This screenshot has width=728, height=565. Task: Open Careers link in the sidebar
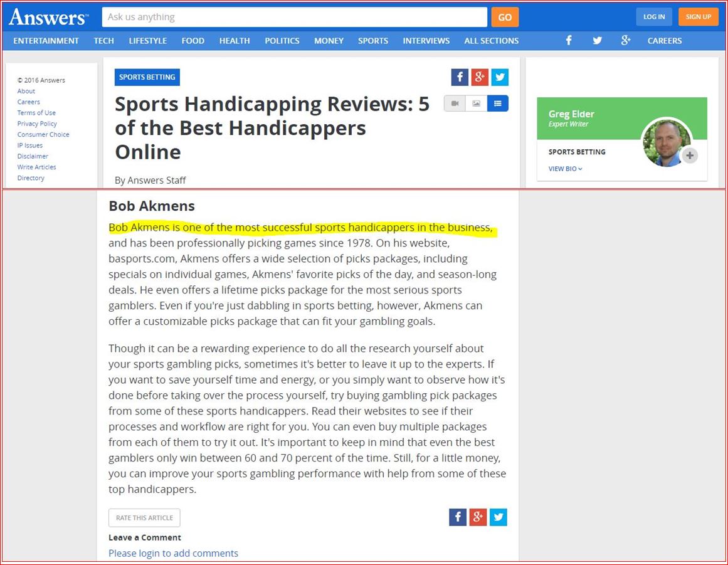pos(28,102)
